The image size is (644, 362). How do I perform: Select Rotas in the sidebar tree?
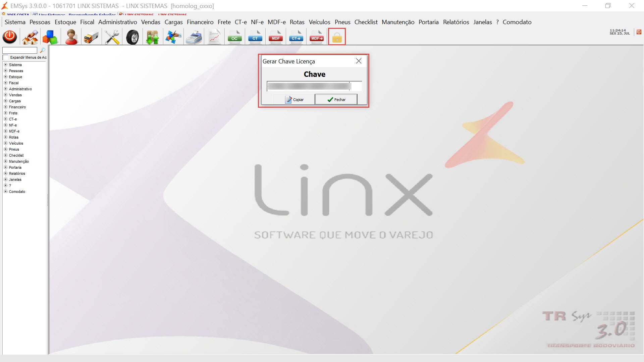(x=14, y=137)
